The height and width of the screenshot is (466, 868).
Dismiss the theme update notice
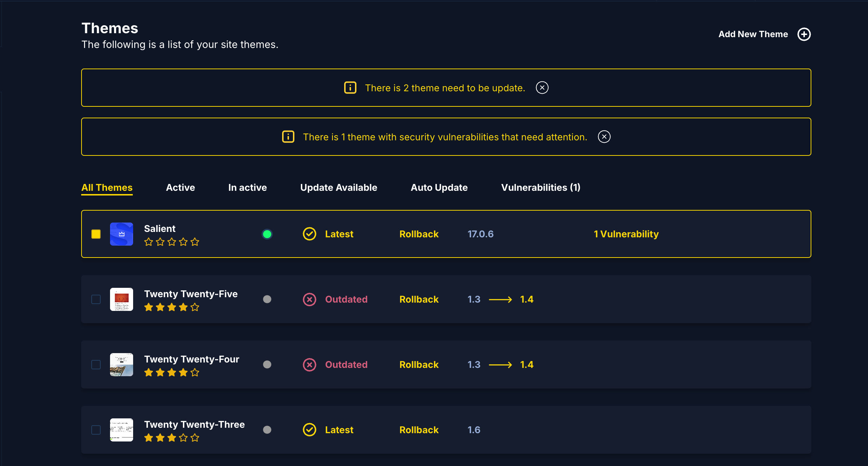(x=542, y=88)
